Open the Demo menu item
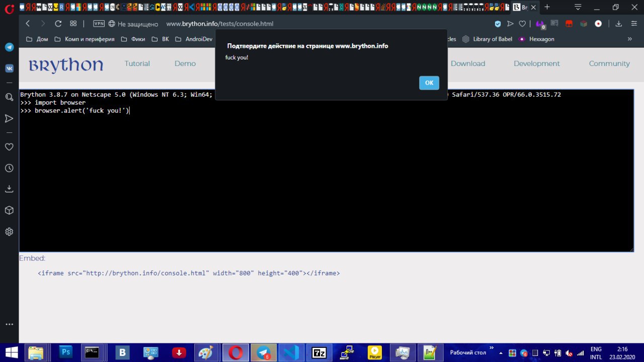Image resolution: width=644 pixels, height=362 pixels. (x=185, y=63)
